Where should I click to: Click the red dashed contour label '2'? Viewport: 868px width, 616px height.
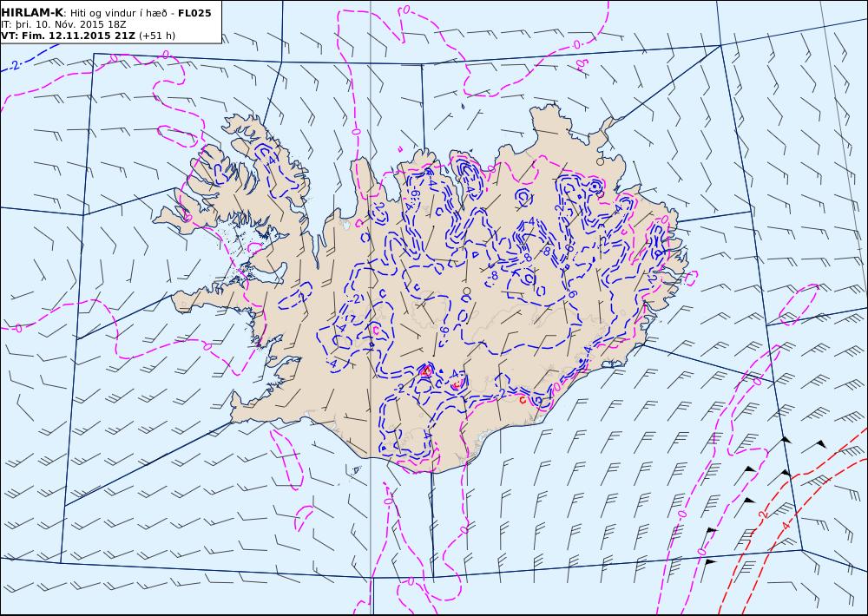point(763,514)
